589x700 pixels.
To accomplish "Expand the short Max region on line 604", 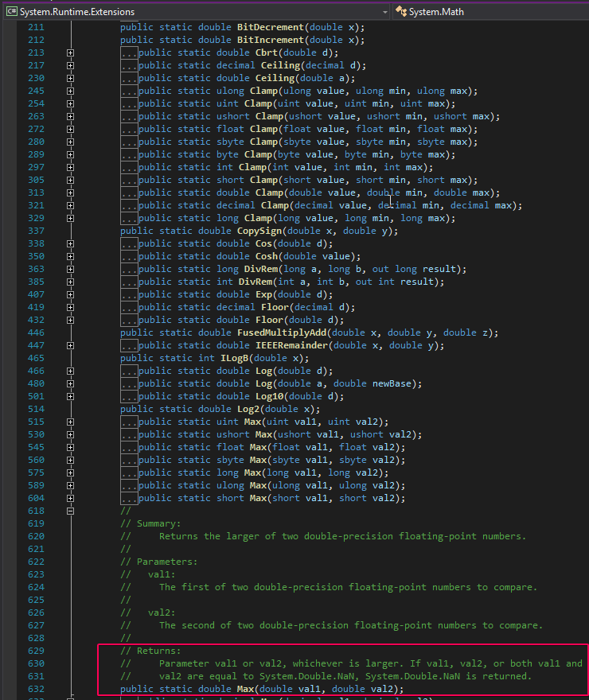I will [70, 498].
